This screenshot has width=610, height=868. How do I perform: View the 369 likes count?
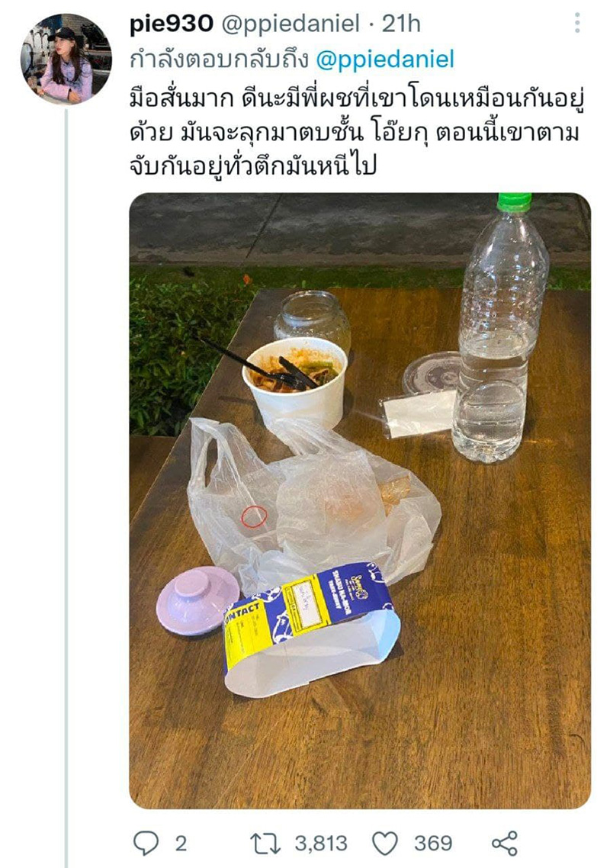(433, 844)
